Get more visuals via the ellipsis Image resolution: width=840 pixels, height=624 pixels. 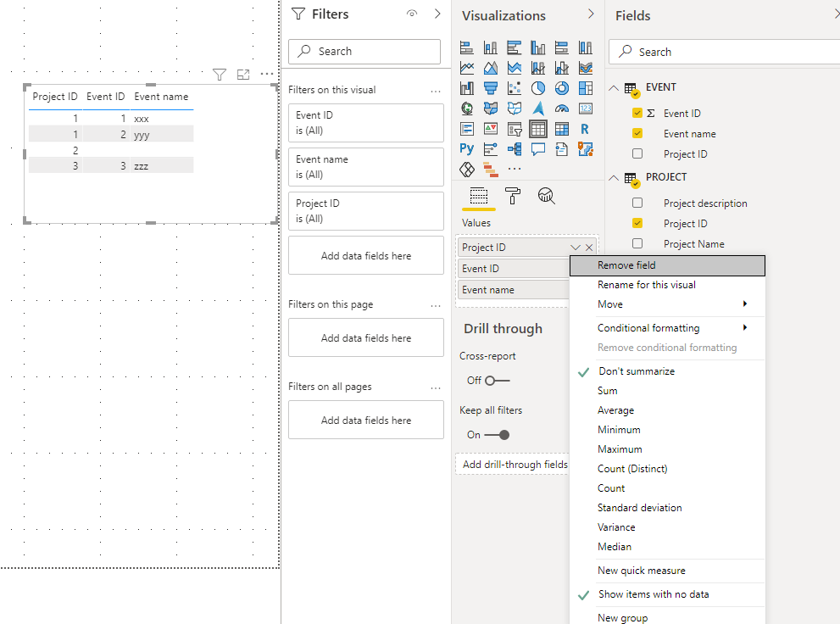515,170
